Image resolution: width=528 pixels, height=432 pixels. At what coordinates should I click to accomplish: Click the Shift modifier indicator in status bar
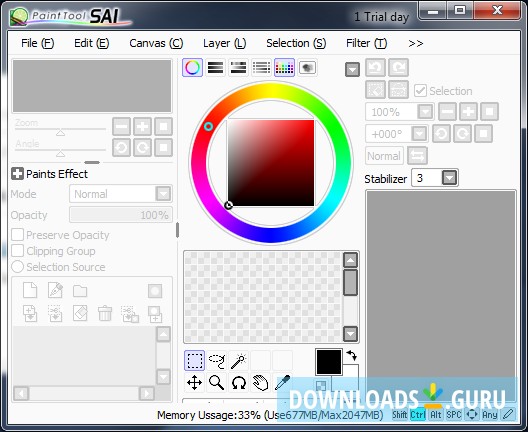tap(400, 414)
